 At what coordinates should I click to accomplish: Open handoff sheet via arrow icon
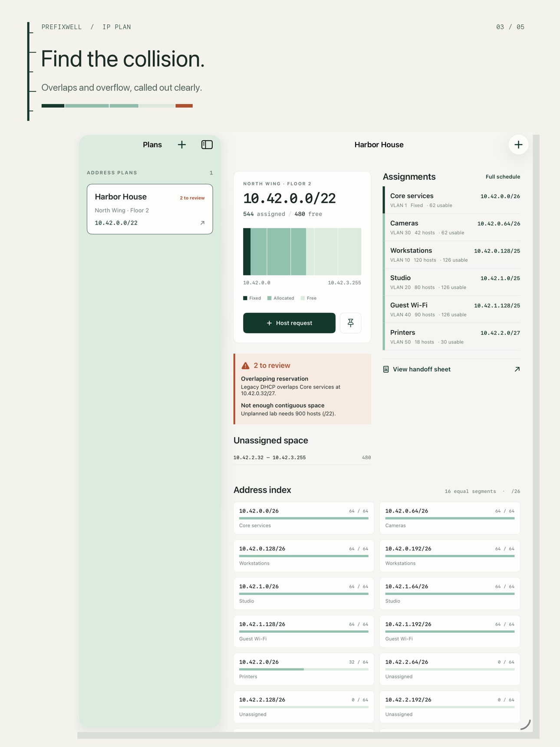coord(517,369)
